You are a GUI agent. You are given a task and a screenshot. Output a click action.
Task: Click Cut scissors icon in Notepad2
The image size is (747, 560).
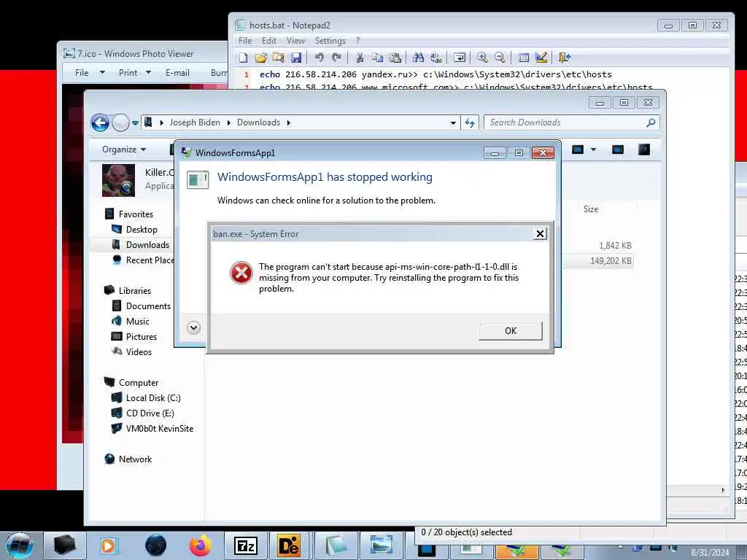coord(360,58)
